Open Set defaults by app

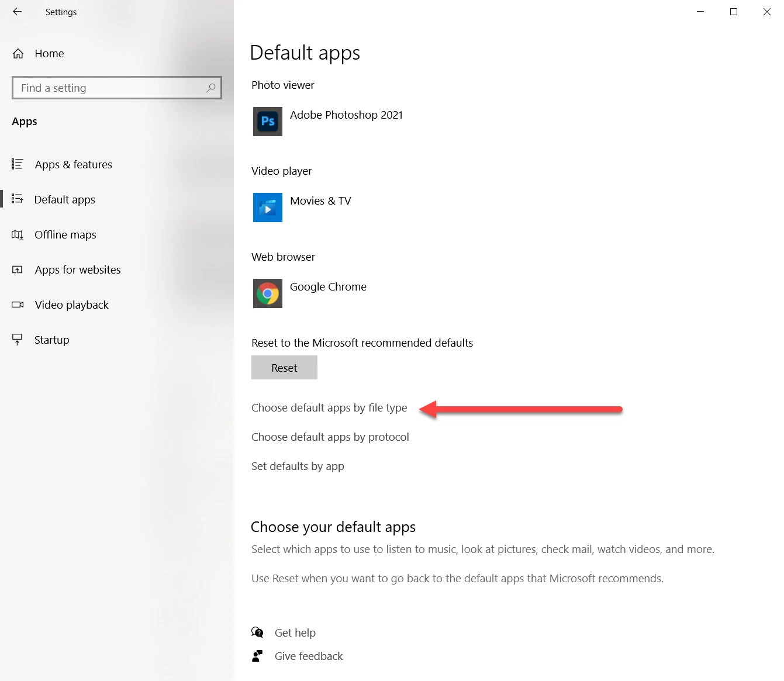(x=298, y=466)
